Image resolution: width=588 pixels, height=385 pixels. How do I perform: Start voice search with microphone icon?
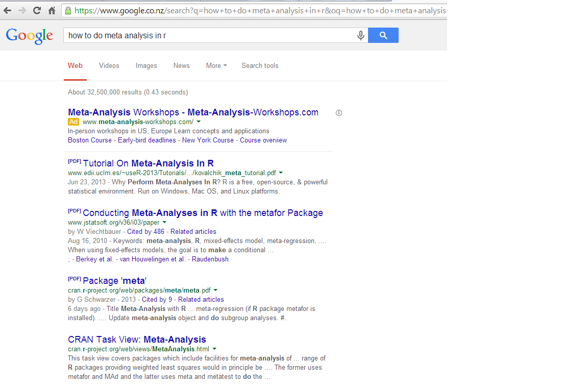pos(360,35)
